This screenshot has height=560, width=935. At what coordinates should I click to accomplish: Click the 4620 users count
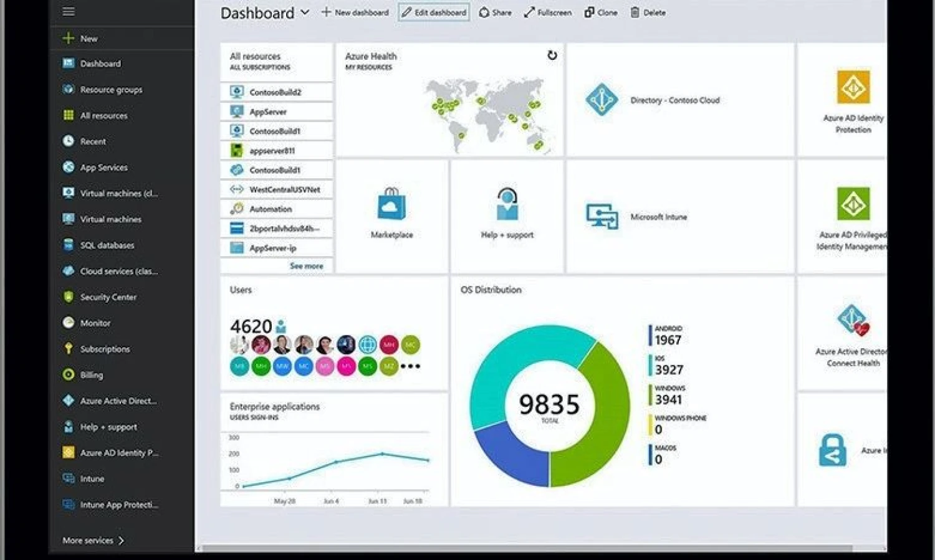click(x=251, y=326)
